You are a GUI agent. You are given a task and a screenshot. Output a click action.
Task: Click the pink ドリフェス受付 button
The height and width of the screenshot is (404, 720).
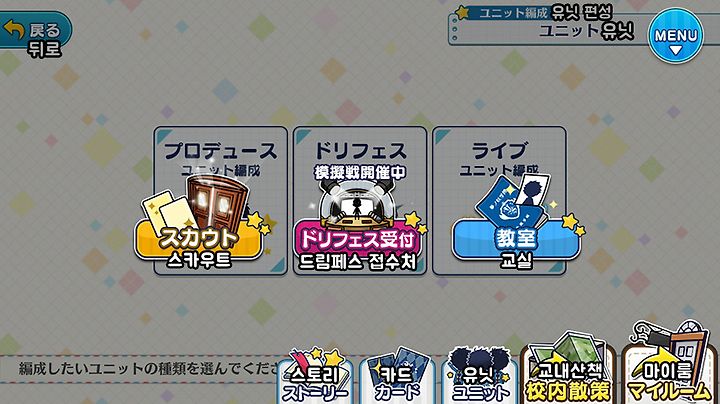pos(357,240)
